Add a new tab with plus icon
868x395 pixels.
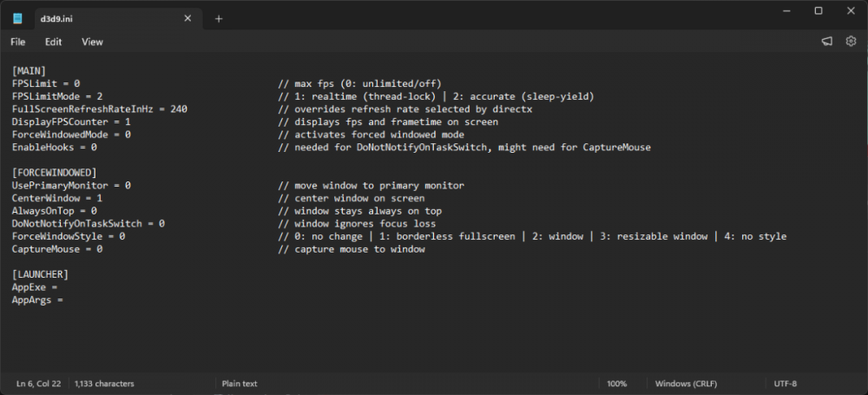219,19
